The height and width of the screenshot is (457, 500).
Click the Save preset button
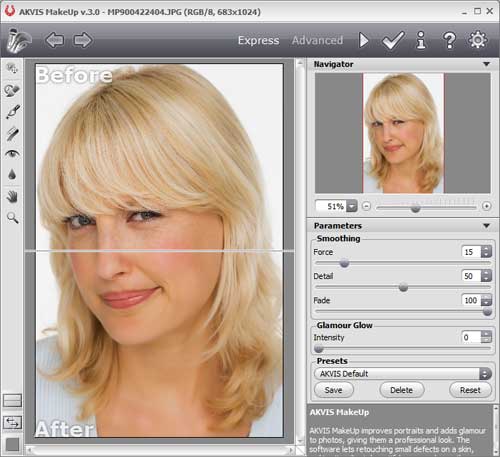point(334,390)
